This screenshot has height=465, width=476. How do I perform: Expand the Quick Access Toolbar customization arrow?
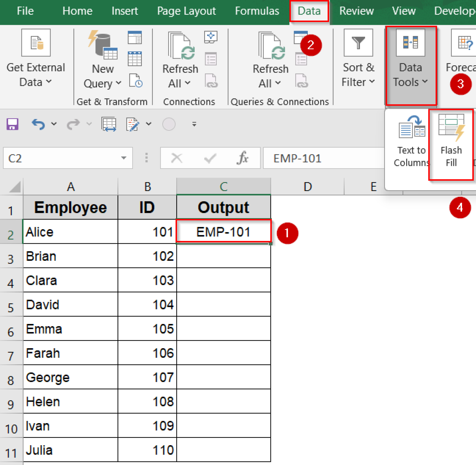pos(194,124)
